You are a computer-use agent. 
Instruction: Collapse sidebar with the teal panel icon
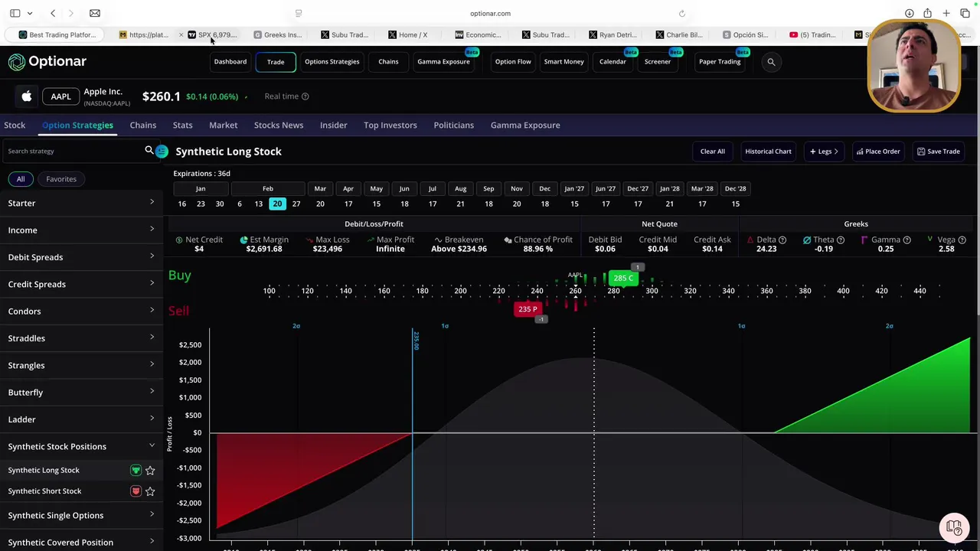pos(162,152)
